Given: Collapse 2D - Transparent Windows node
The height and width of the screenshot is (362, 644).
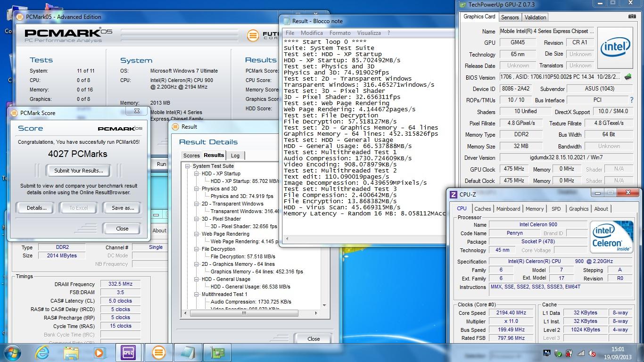Looking at the screenshot, I should (x=197, y=204).
